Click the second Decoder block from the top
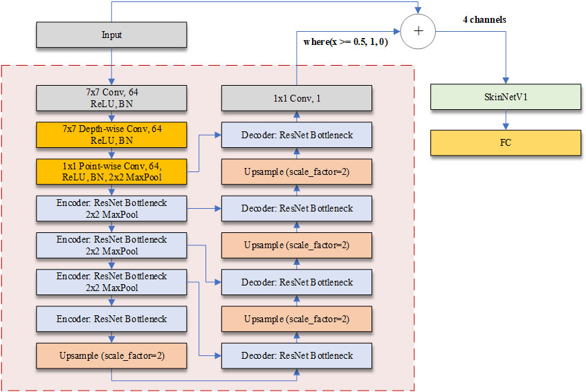The height and width of the screenshot is (392, 586). coord(296,208)
